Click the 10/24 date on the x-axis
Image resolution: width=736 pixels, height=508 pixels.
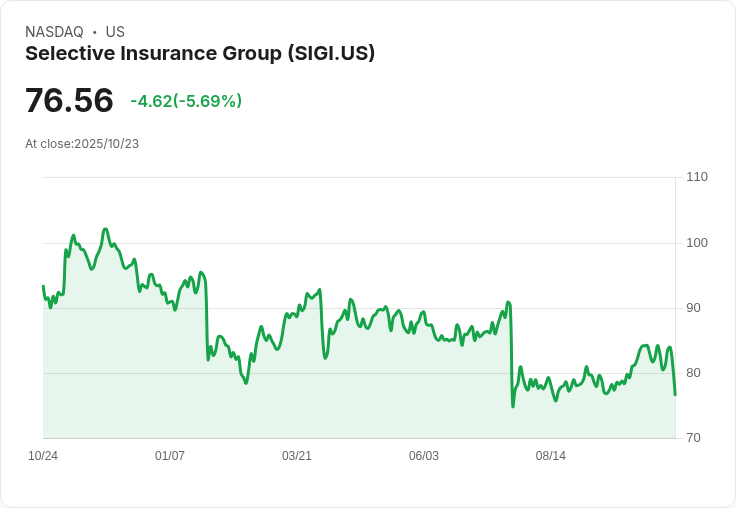coord(43,456)
